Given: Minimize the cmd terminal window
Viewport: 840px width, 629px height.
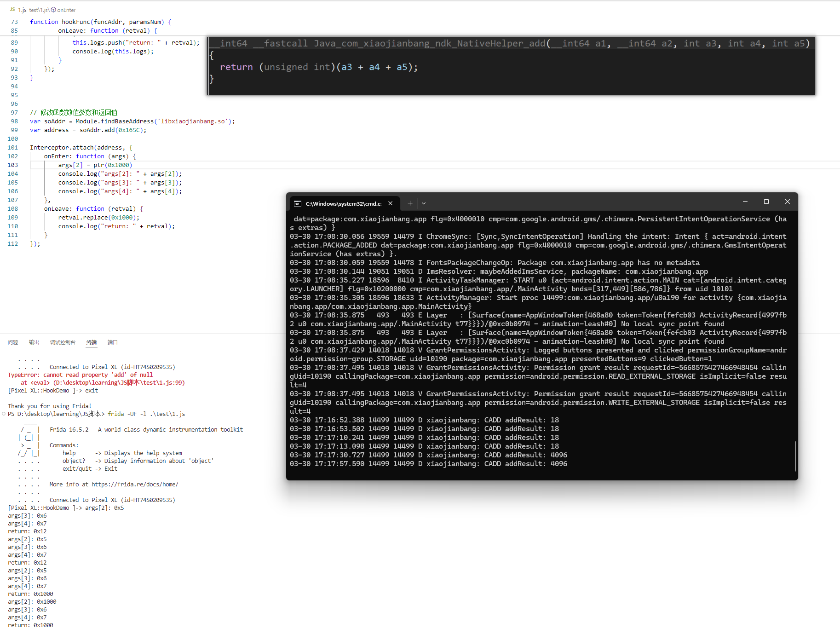Looking at the screenshot, I should [745, 202].
